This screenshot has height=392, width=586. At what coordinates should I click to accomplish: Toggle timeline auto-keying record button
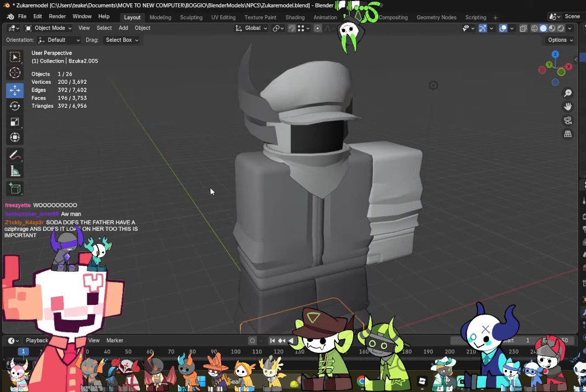point(252,340)
